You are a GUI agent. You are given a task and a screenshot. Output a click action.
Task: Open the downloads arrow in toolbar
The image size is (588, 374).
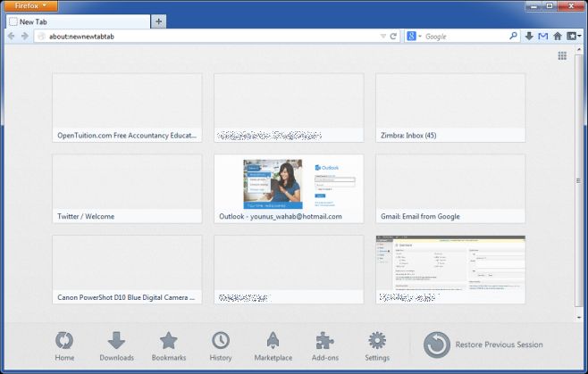pyautogui.click(x=529, y=37)
